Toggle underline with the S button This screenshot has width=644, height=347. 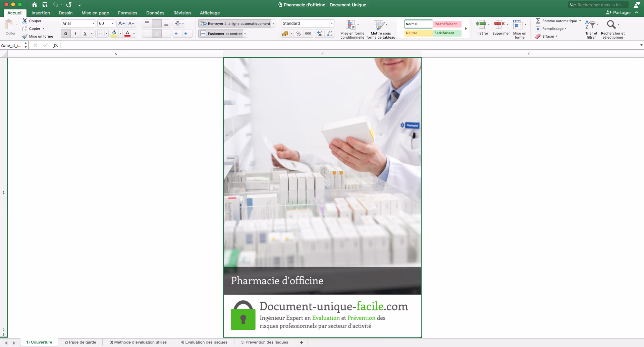point(85,34)
